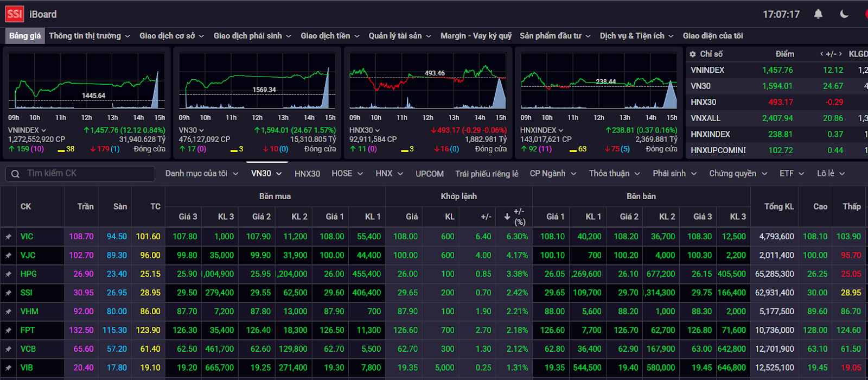Expand Sản phẩm đầu tư menu
868x380 pixels.
tap(555, 36)
